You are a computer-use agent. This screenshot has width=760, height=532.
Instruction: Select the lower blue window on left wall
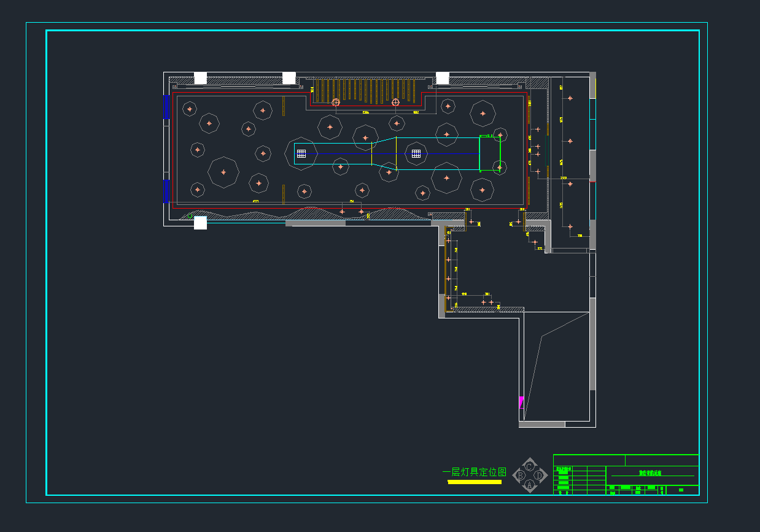point(165,191)
